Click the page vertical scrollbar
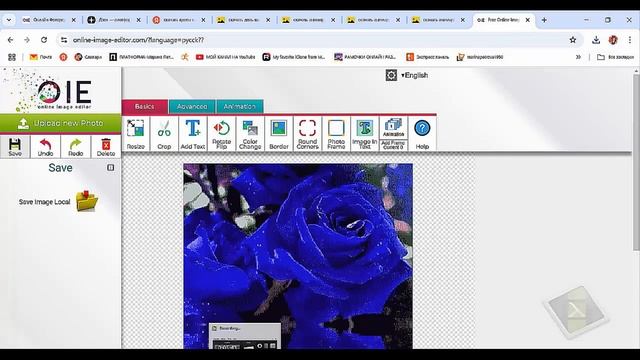Image resolution: width=640 pixels, height=360 pixels. pos(636,163)
